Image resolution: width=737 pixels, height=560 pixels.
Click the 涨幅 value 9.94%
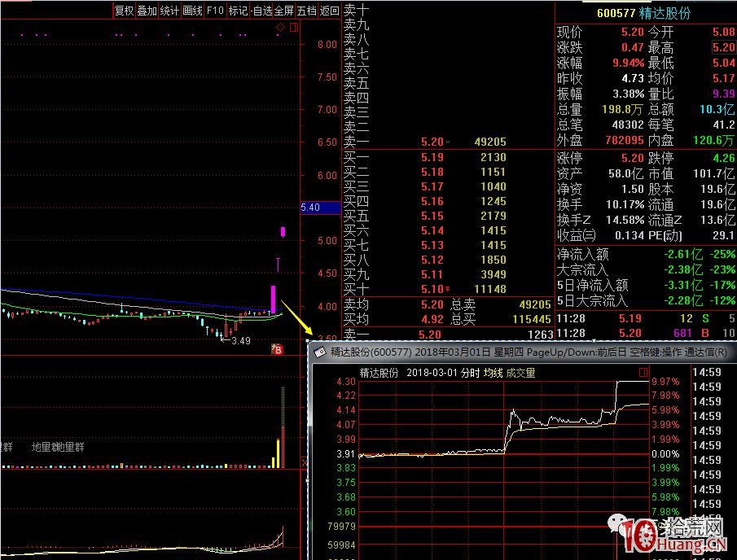pyautogui.click(x=628, y=63)
